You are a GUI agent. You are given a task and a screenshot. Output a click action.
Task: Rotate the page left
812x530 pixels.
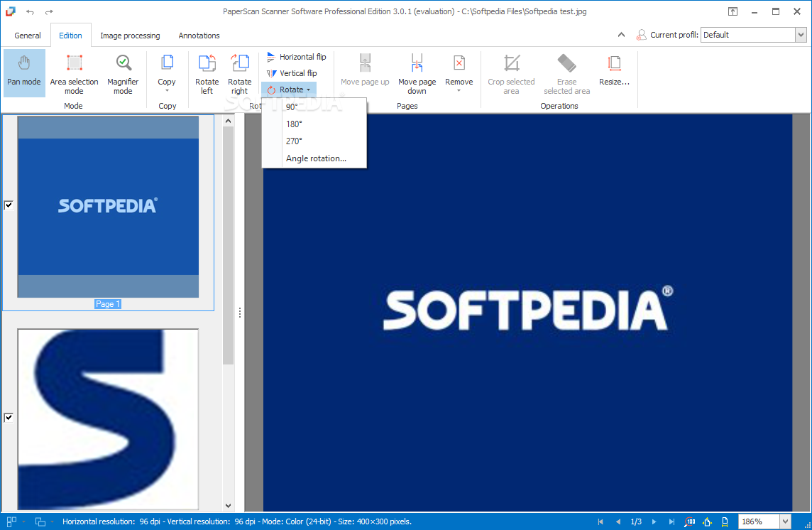(207, 72)
